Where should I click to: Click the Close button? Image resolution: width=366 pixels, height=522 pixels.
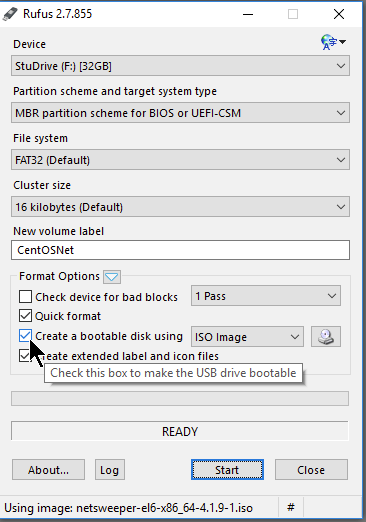point(311,470)
